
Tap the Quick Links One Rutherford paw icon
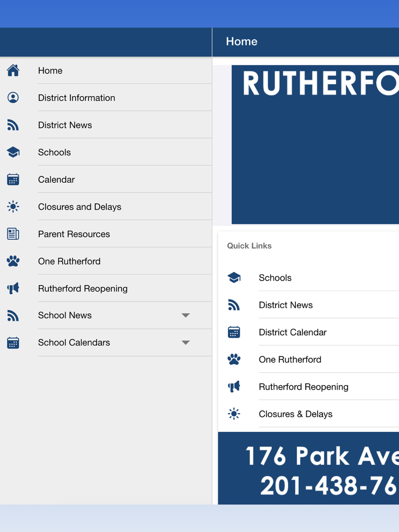(x=234, y=359)
